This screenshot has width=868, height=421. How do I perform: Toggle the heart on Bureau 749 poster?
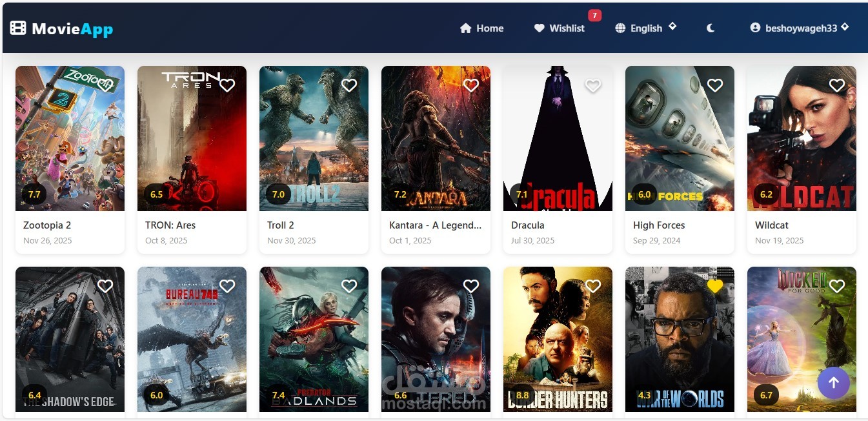(227, 286)
